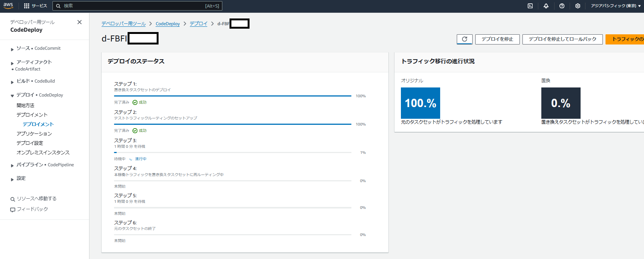Click デプロイを停止 button

pos(497,39)
